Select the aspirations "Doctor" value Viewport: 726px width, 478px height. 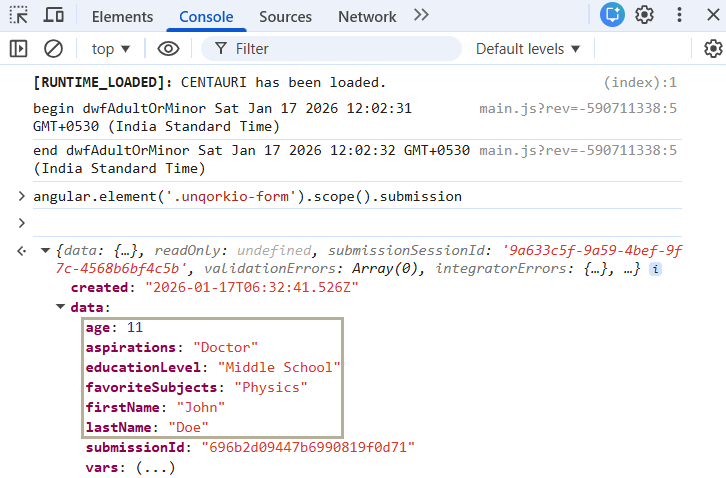(225, 347)
